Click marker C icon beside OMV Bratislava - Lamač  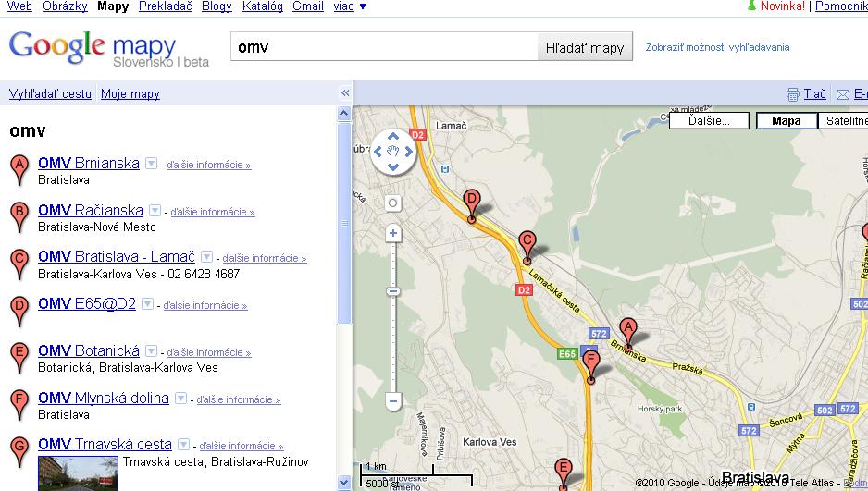coord(20,264)
